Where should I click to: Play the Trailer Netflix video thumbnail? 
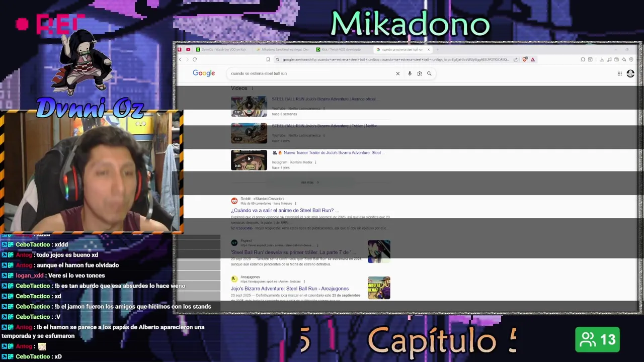coord(249,133)
